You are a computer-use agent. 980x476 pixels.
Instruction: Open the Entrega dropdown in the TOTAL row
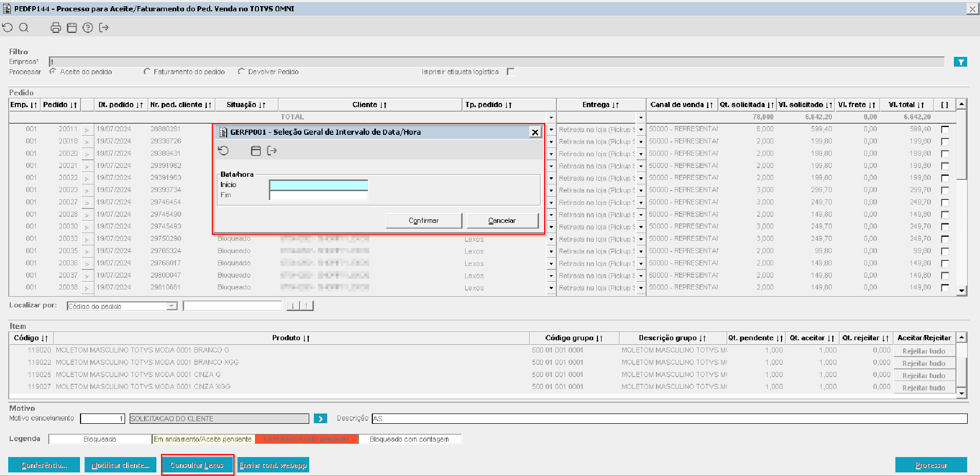click(641, 118)
